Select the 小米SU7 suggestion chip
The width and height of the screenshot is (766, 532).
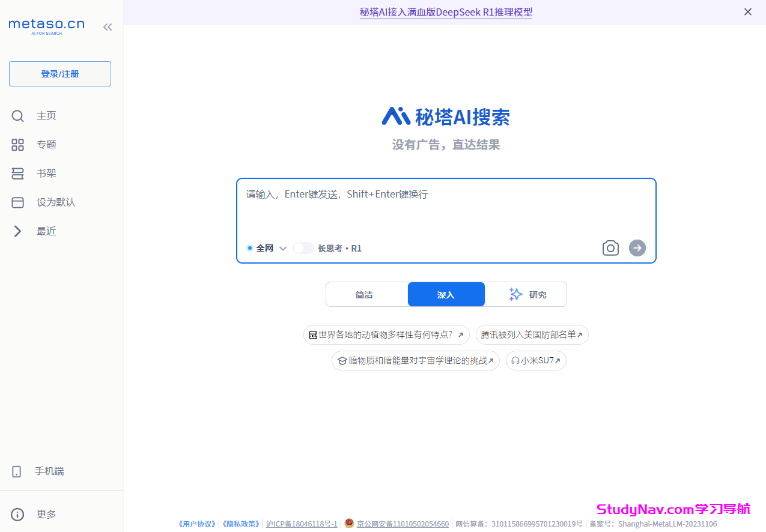pos(536,361)
